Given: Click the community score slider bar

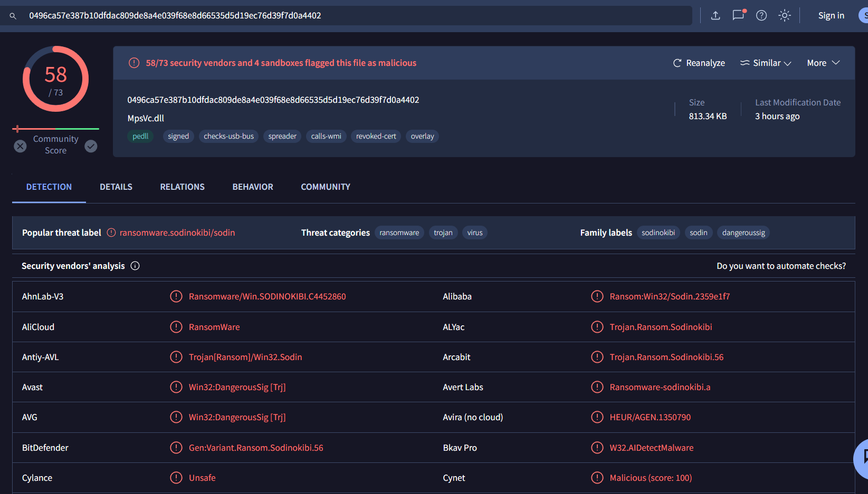Looking at the screenshot, I should click(55, 129).
